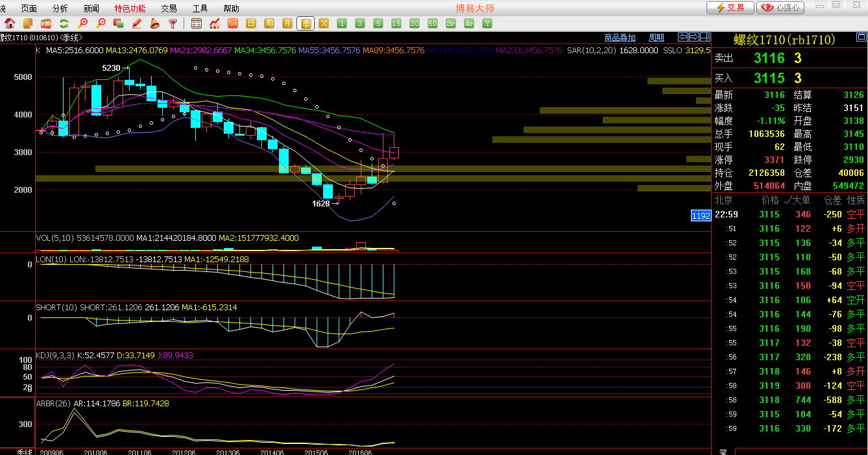Select the SHORT(10) indicator label

click(56, 307)
